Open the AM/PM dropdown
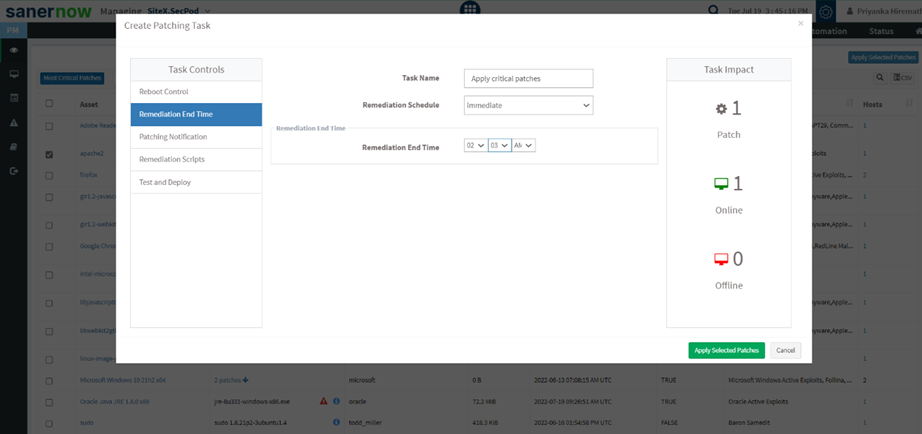The width and height of the screenshot is (922, 434). (523, 145)
